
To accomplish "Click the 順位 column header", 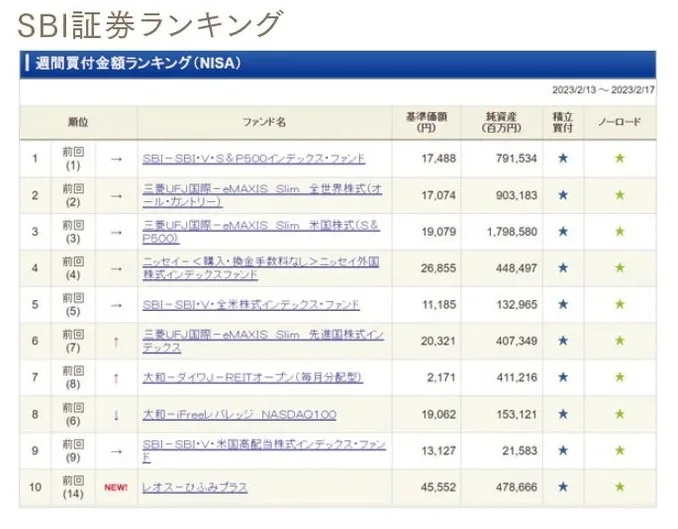I will point(78,122).
